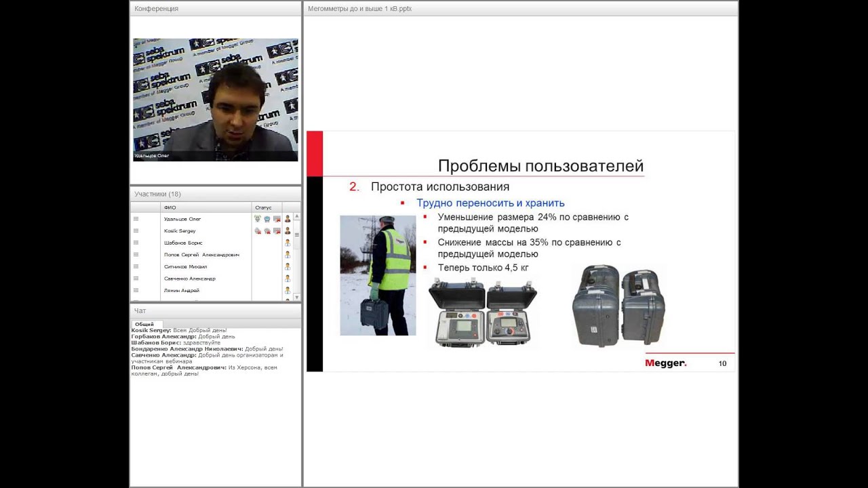Click the presenter's webcam video feed
Screen dimensions: 868x488
point(216,100)
